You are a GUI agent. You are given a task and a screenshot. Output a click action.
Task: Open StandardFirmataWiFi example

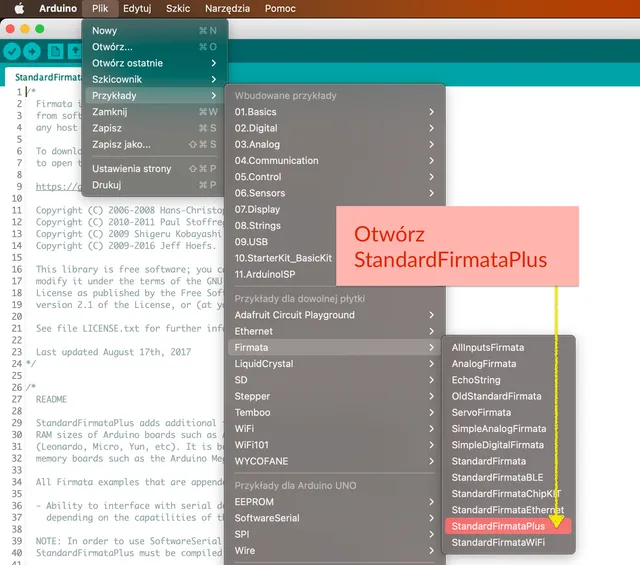click(508, 543)
